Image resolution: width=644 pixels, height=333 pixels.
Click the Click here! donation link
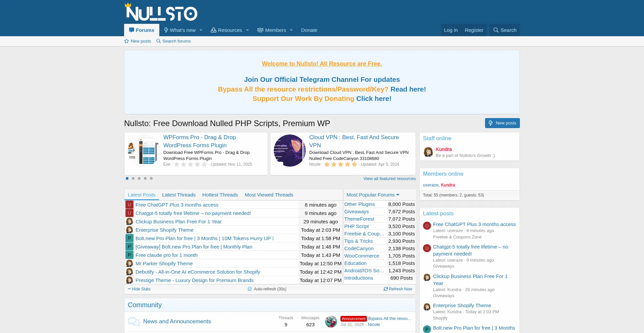(374, 99)
